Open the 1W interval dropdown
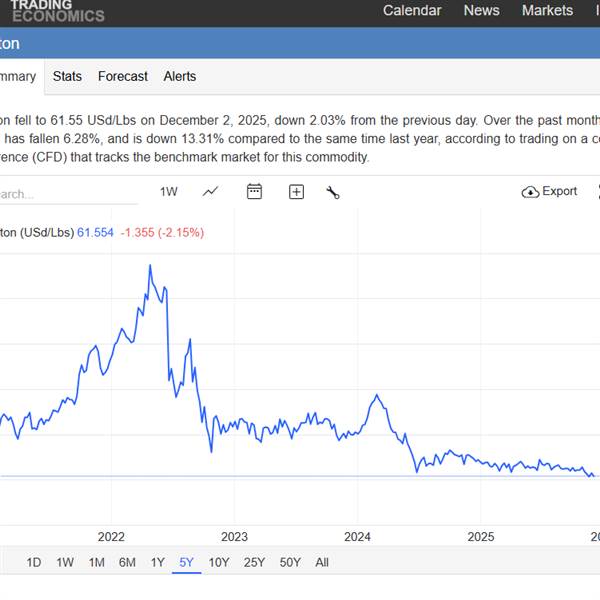Screen dimensions: 600x600 pyautogui.click(x=169, y=192)
